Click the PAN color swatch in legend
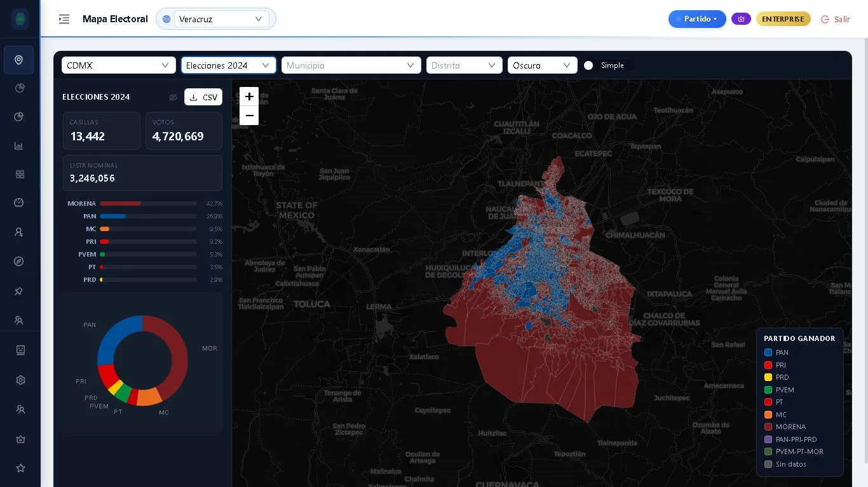The height and width of the screenshot is (487, 868). pos(768,352)
